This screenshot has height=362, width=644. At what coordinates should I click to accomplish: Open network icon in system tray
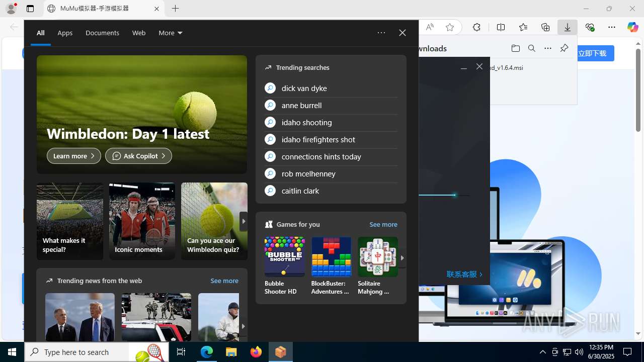(567, 352)
